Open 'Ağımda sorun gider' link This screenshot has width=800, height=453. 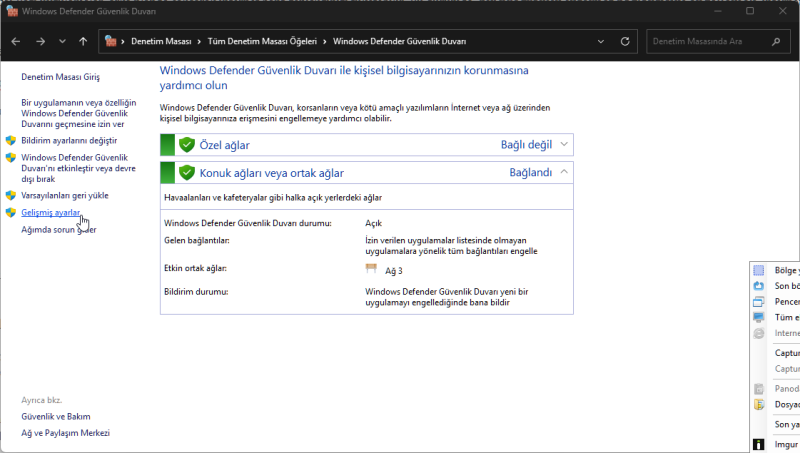(59, 230)
